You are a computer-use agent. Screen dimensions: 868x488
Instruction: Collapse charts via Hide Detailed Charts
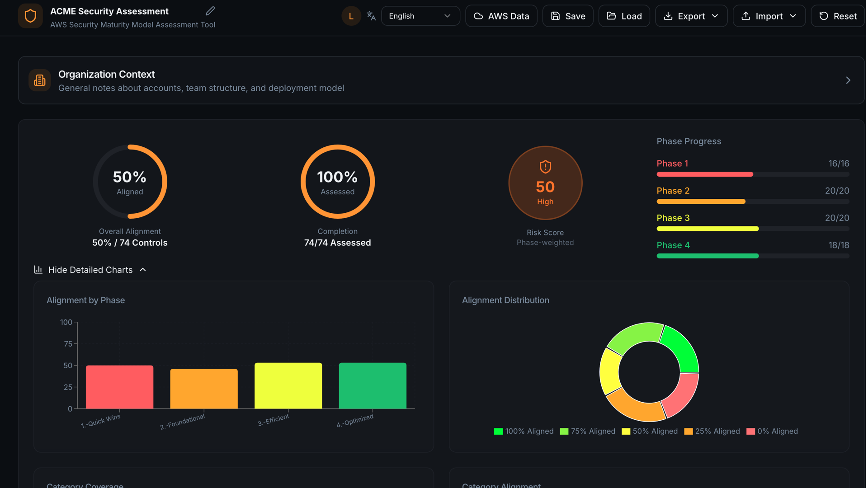(90, 270)
